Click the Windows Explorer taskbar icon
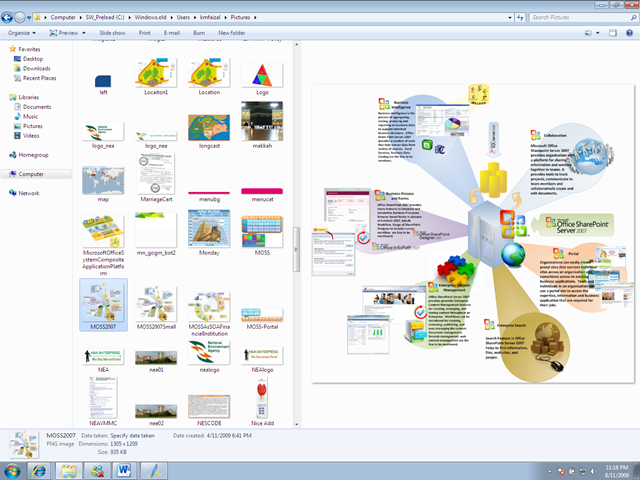The height and width of the screenshot is (480, 640). coord(68,471)
